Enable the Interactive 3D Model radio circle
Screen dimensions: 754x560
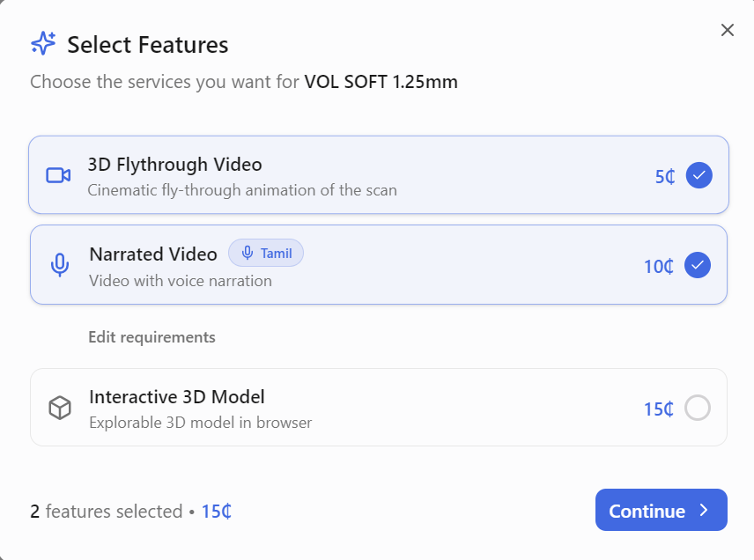[x=697, y=408]
